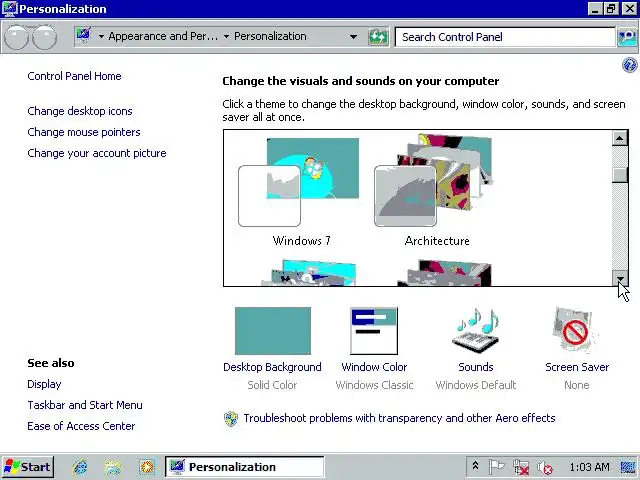
Task: Click the theme list scroll down arrow
Action: (620, 278)
